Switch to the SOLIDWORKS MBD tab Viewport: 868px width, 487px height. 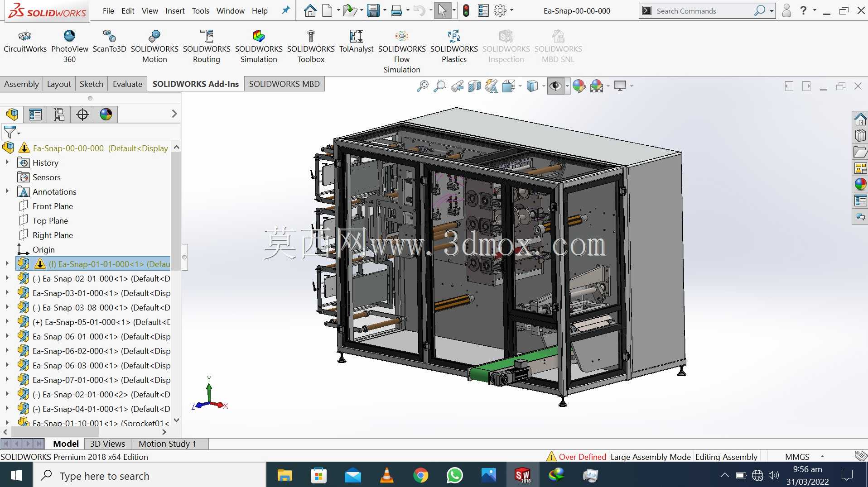[284, 84]
